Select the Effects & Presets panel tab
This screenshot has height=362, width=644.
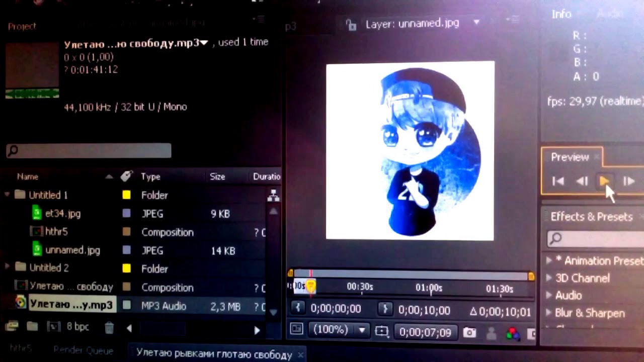(591, 217)
